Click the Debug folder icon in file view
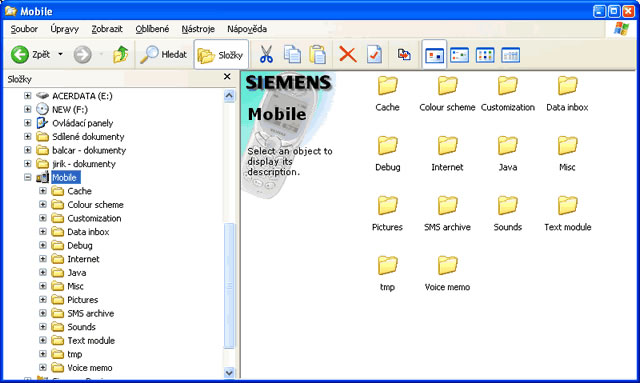Image resolution: width=640 pixels, height=383 pixels. pyautogui.click(x=387, y=146)
